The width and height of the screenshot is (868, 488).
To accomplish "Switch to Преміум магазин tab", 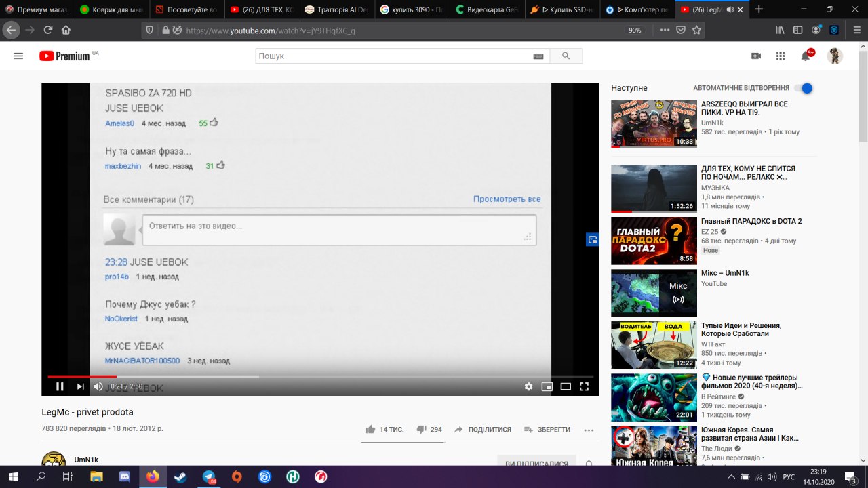I will (x=37, y=9).
